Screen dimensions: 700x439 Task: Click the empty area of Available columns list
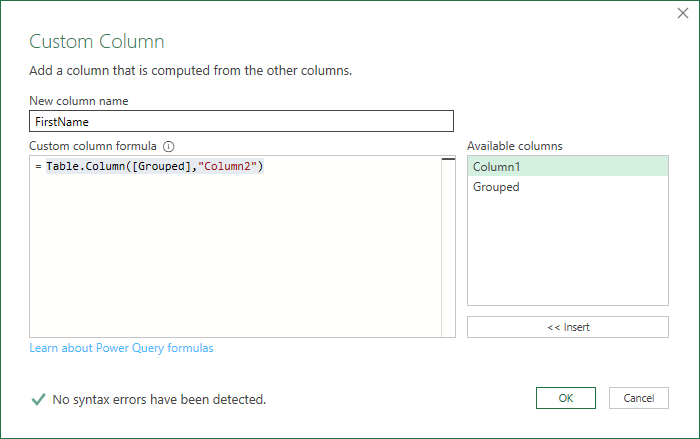(x=567, y=250)
